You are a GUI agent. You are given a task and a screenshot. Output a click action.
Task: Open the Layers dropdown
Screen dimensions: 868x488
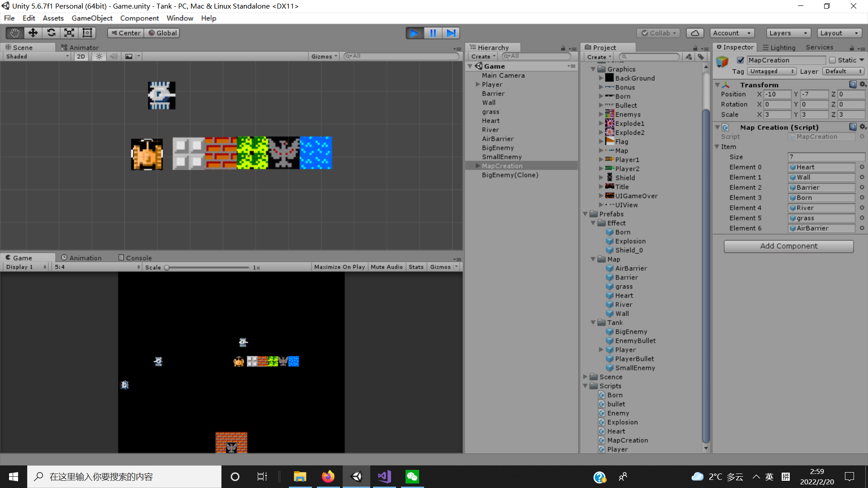788,33
